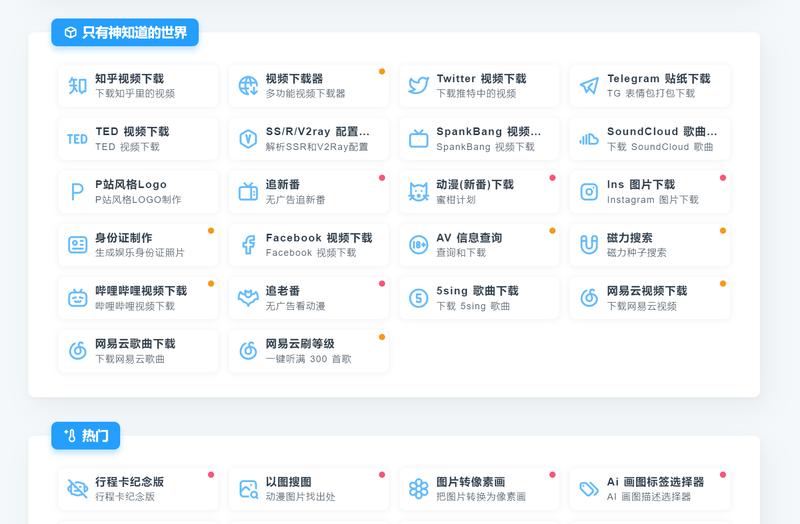Screen dimensions: 800x524
Task: Click the Twitter bird icon
Action: [418, 86]
